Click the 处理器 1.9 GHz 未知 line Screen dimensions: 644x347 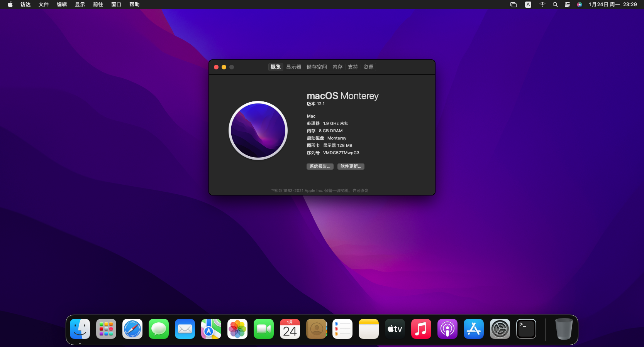(328, 124)
